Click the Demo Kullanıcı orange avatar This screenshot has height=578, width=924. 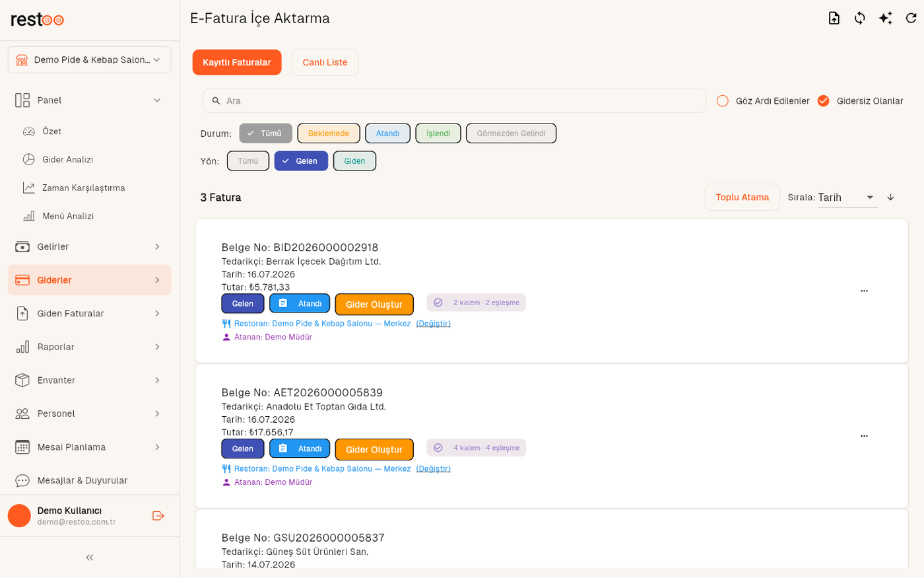(x=19, y=516)
